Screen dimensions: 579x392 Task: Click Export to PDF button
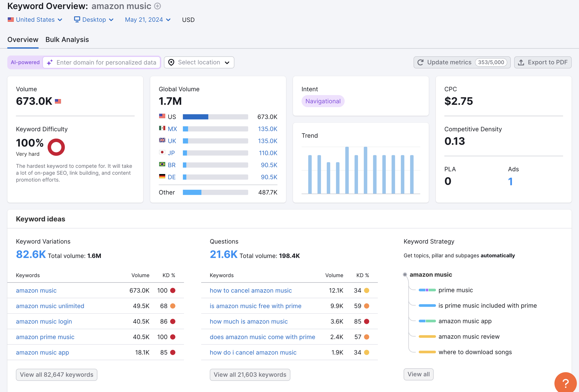[x=543, y=62]
